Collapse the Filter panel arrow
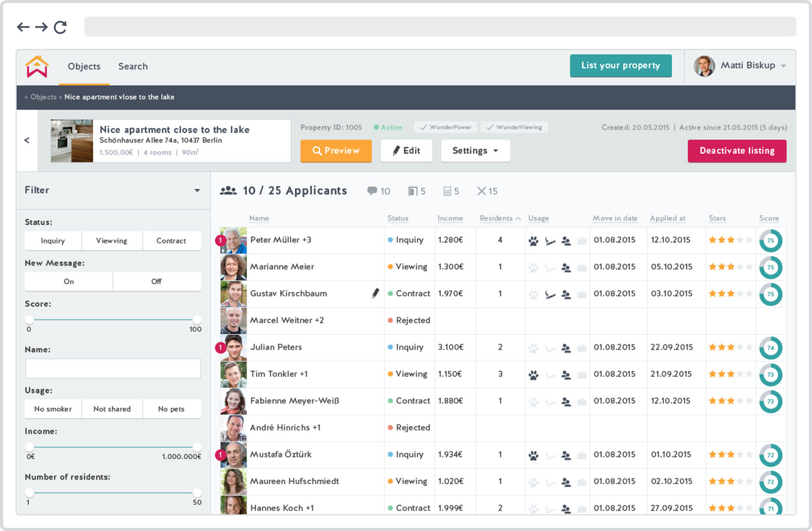The image size is (812, 531). (x=197, y=191)
